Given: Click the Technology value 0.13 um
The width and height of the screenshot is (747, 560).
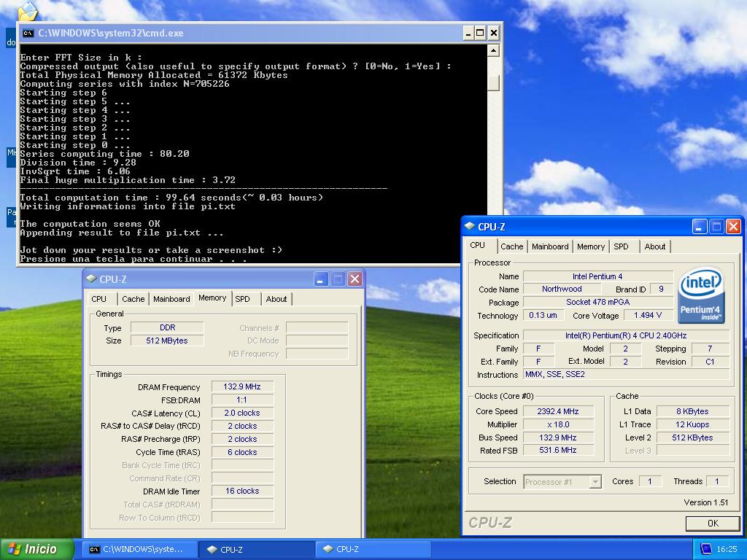Looking at the screenshot, I should click(543, 315).
